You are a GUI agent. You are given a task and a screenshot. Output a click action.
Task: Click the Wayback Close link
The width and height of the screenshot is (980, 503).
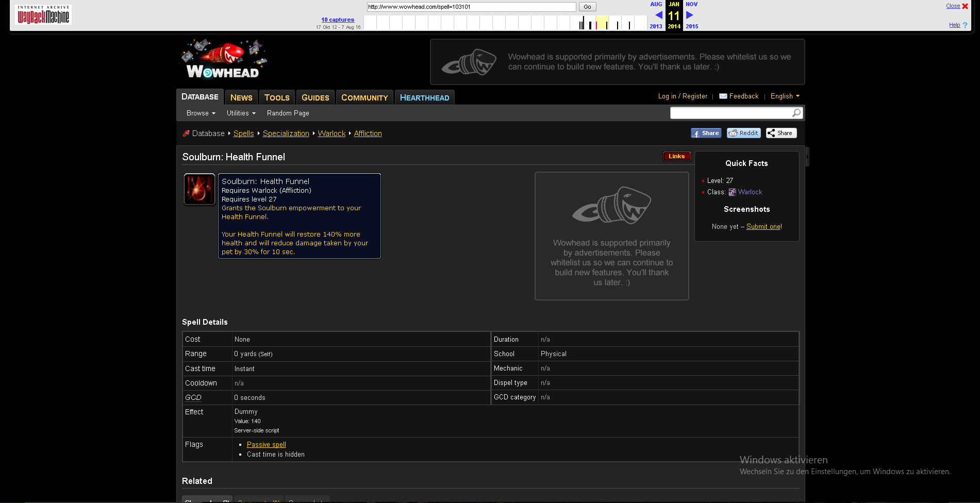tap(953, 6)
